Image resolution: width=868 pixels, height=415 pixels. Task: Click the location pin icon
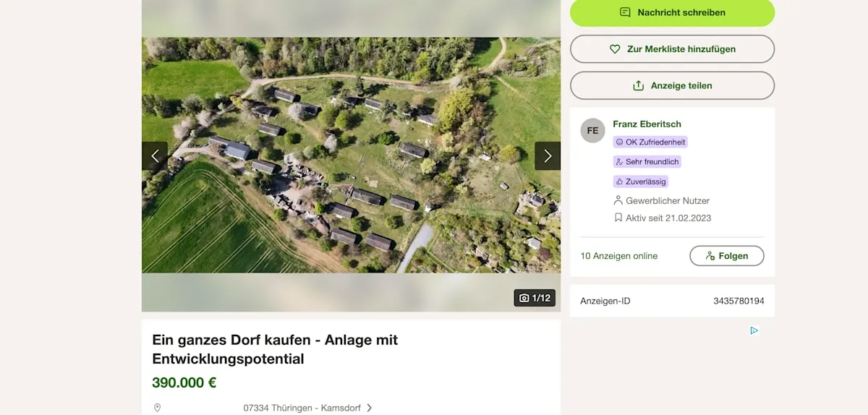pyautogui.click(x=157, y=408)
